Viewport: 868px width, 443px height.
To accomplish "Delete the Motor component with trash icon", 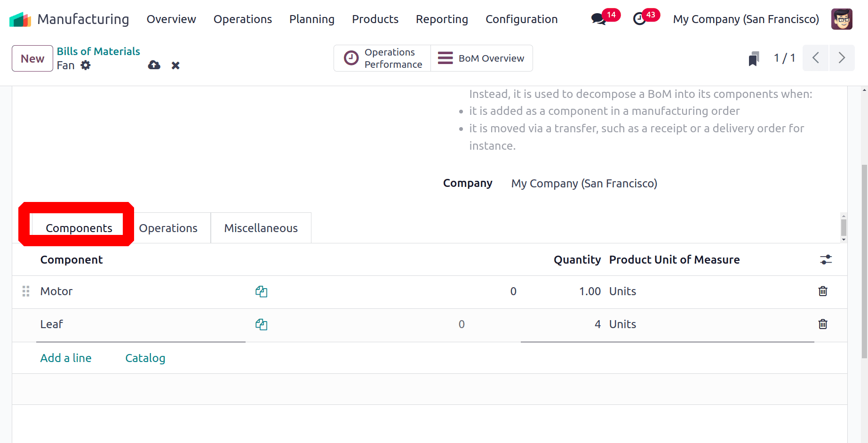I will tap(823, 291).
